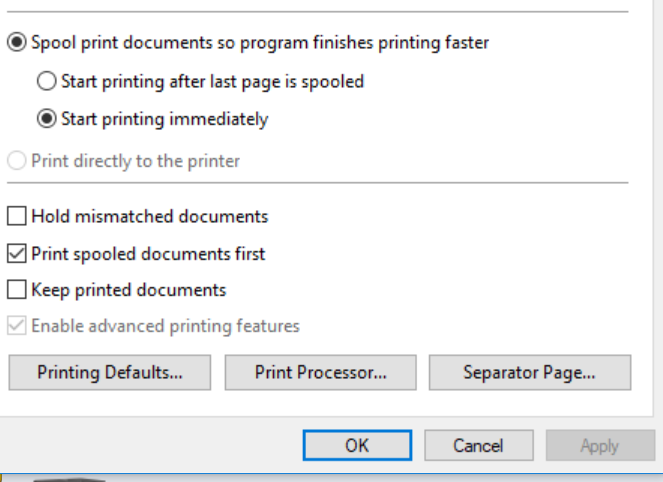
Task: Confirm settings with OK
Action: pyautogui.click(x=357, y=446)
